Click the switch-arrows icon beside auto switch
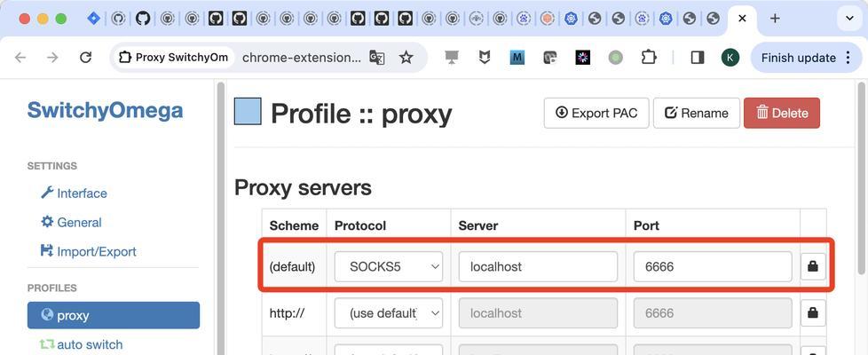The width and height of the screenshot is (868, 355). [x=47, y=344]
